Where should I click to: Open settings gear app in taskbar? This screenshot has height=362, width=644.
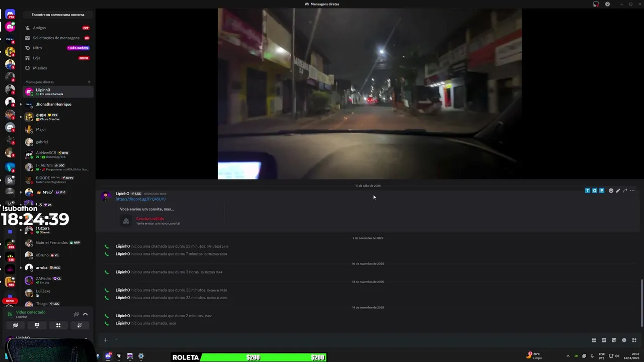click(x=141, y=356)
